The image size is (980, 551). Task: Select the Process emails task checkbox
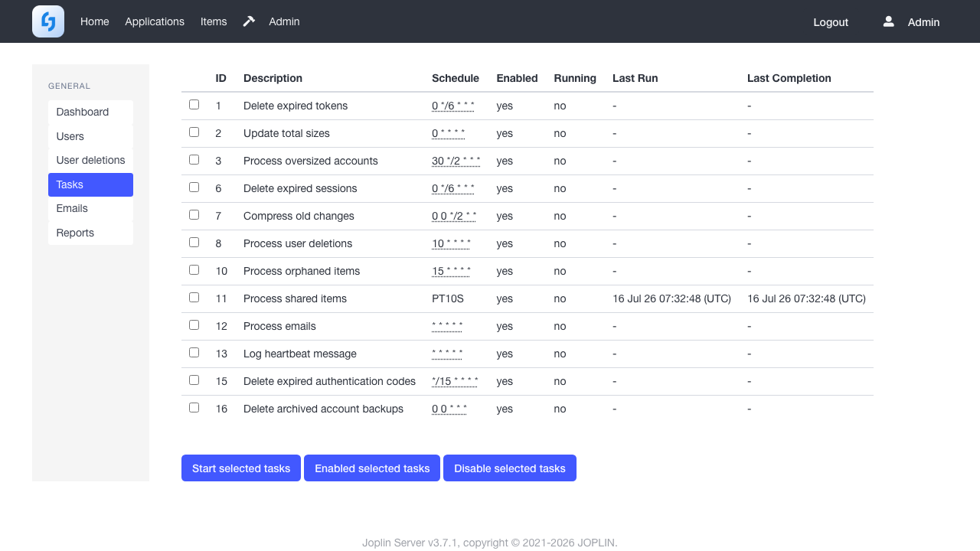tap(194, 325)
